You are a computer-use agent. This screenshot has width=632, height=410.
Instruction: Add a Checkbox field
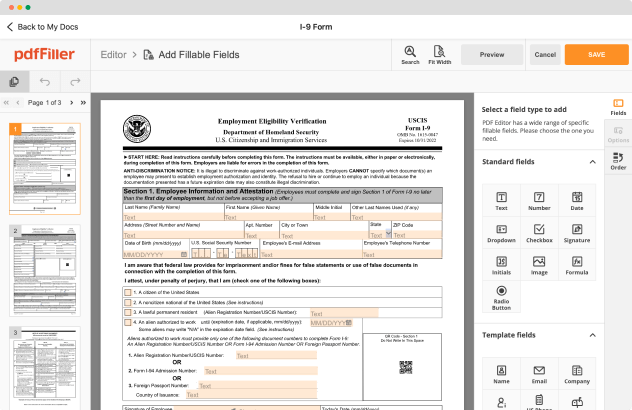click(x=539, y=233)
